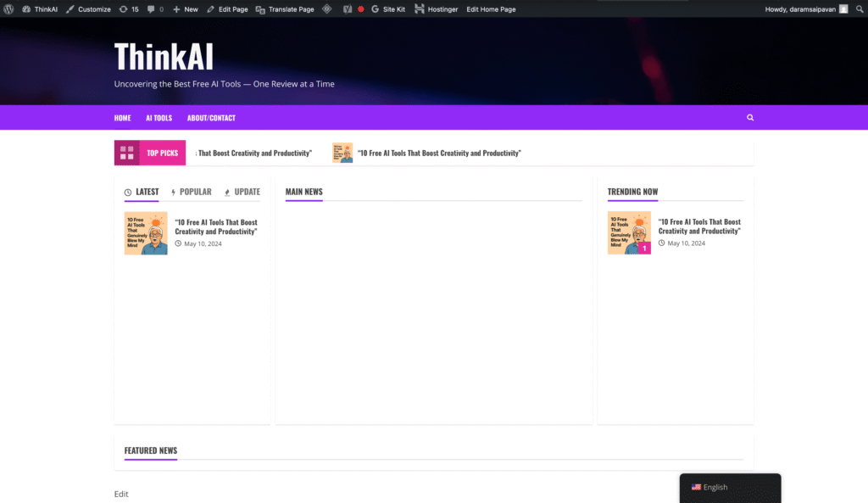This screenshot has width=868, height=503.
Task: Open the New content menu
Action: (186, 8)
